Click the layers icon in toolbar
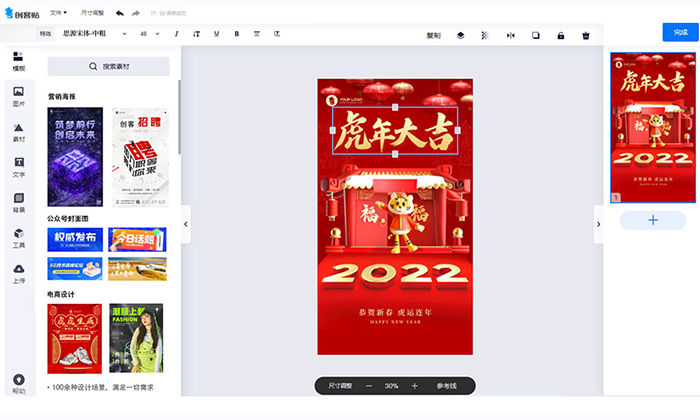 coord(460,35)
